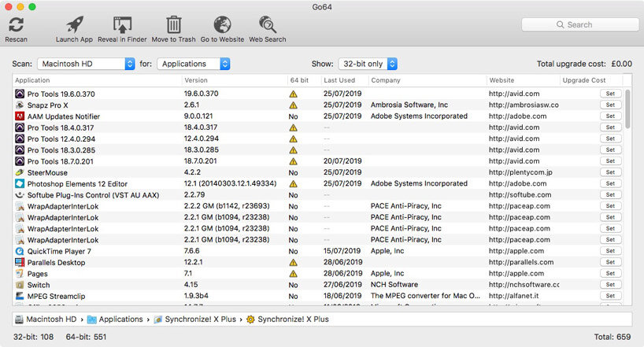Click Set button for Pro Tools 19.6.0.370
644x347 pixels.
tap(610, 94)
